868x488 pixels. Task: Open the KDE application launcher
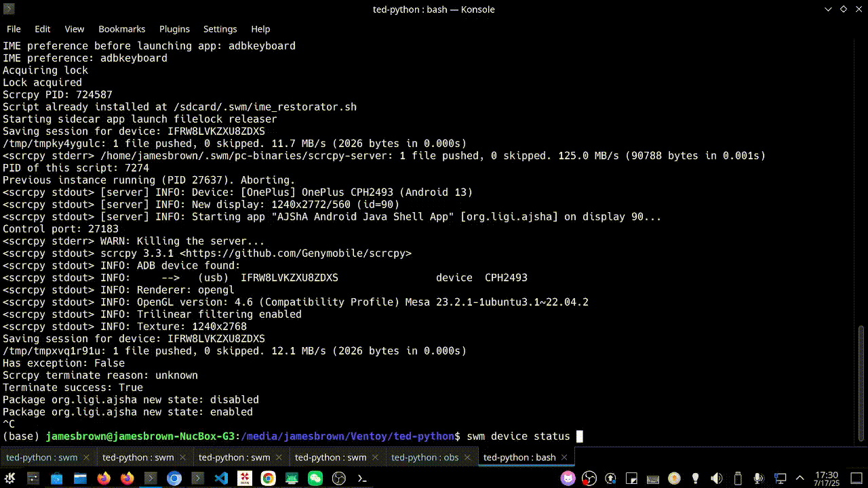click(10, 479)
